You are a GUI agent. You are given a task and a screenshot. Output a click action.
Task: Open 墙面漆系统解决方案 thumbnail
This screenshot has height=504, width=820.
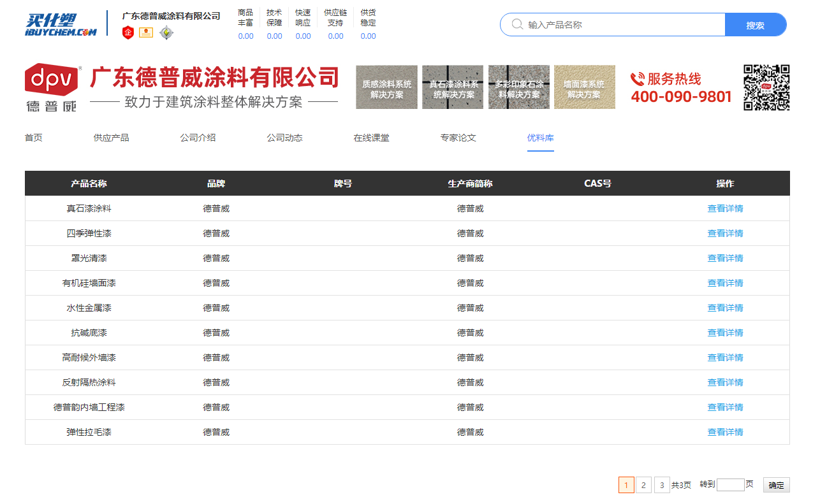[585, 87]
